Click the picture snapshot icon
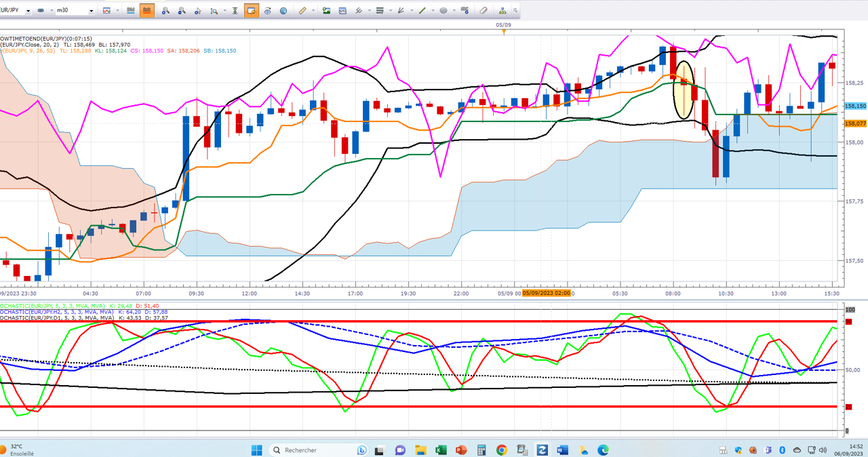The height and width of the screenshot is (457, 868). click(326, 11)
